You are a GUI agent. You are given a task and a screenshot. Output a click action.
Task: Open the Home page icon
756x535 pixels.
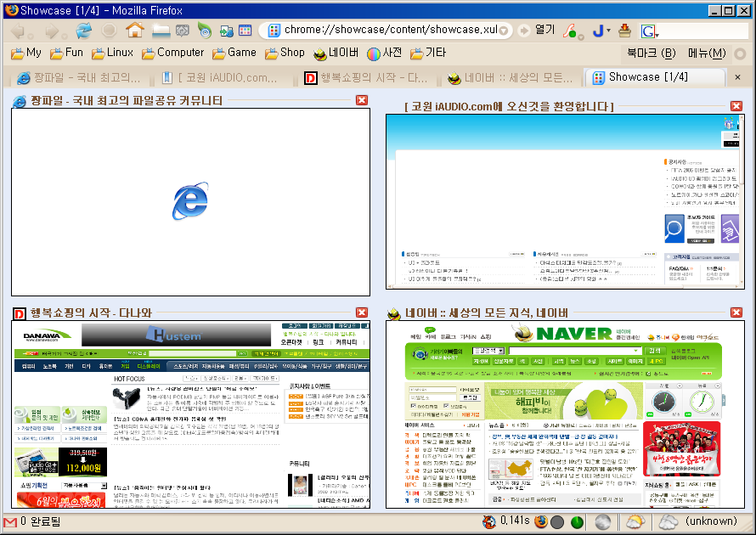(135, 30)
